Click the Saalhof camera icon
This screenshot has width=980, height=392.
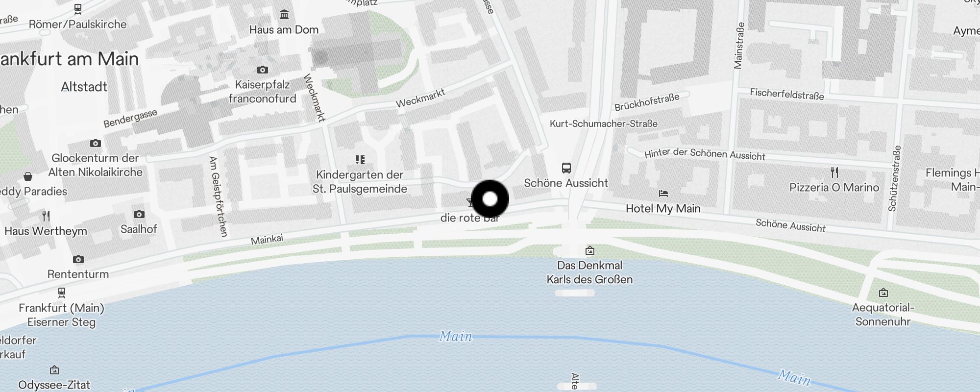click(x=139, y=214)
